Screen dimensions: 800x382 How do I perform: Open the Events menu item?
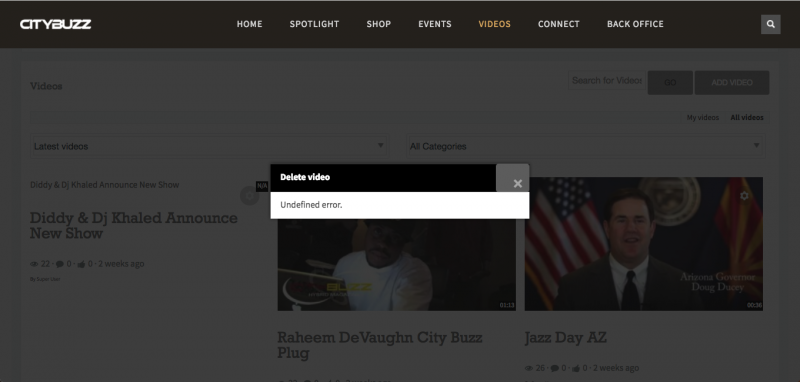tap(435, 24)
